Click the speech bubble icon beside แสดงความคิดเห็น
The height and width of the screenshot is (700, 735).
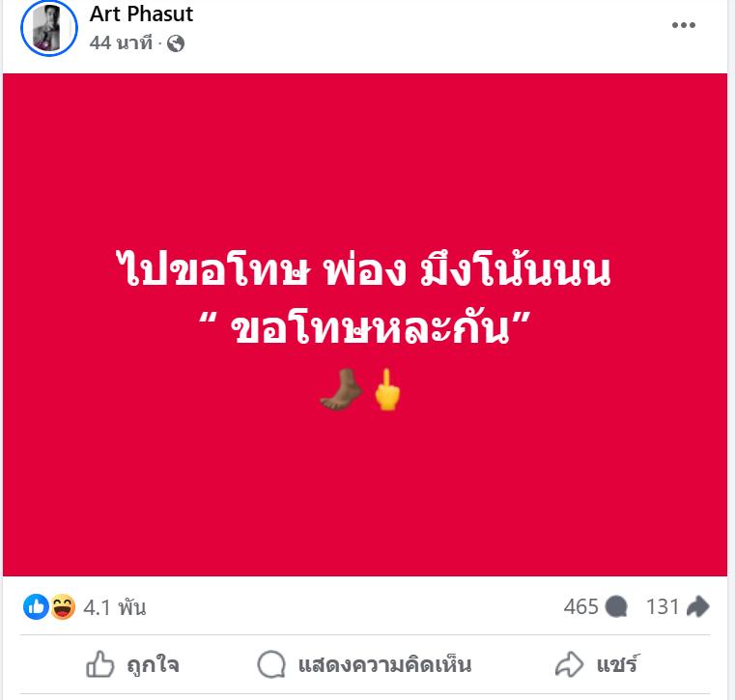(271, 664)
